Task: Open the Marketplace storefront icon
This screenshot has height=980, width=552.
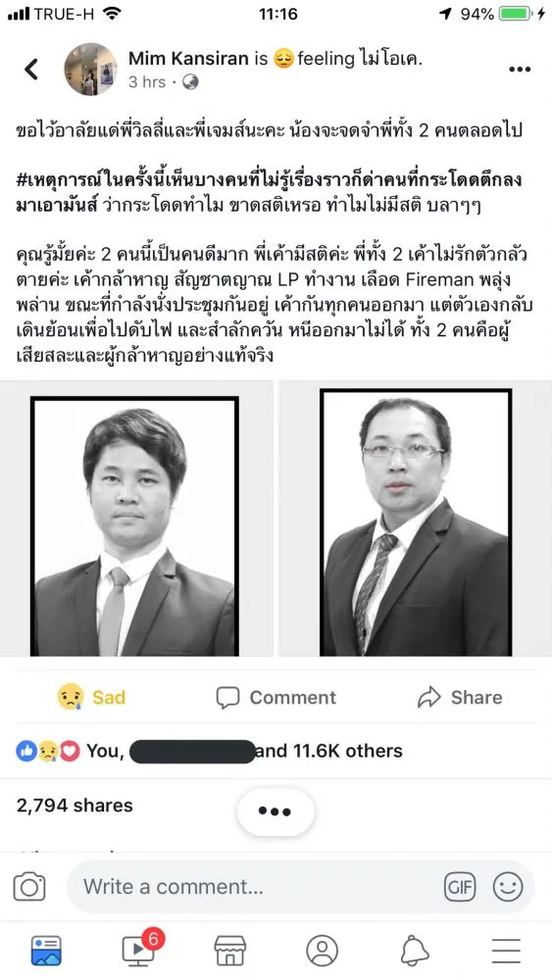Action: [230, 951]
